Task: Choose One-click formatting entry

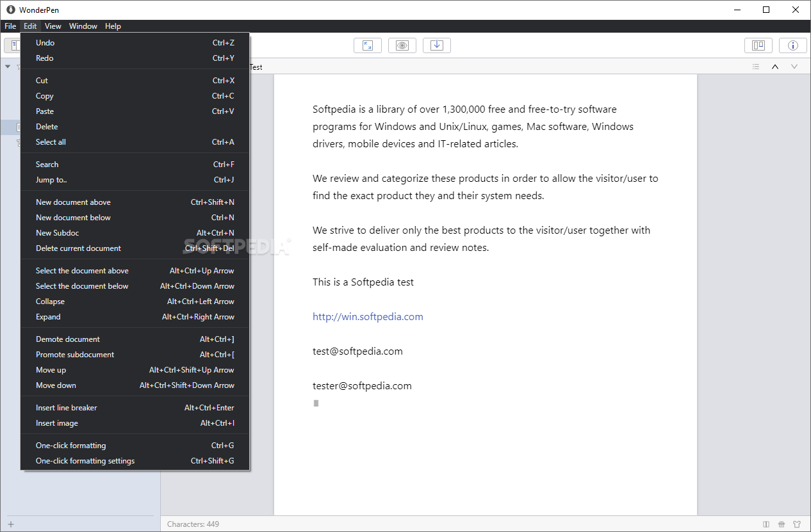Action: [x=135, y=446]
